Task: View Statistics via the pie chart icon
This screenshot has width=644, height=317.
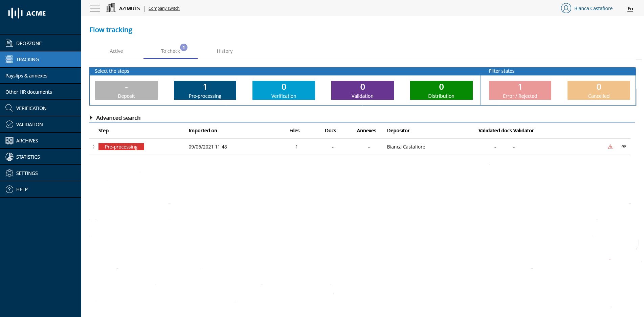Action: (9, 157)
